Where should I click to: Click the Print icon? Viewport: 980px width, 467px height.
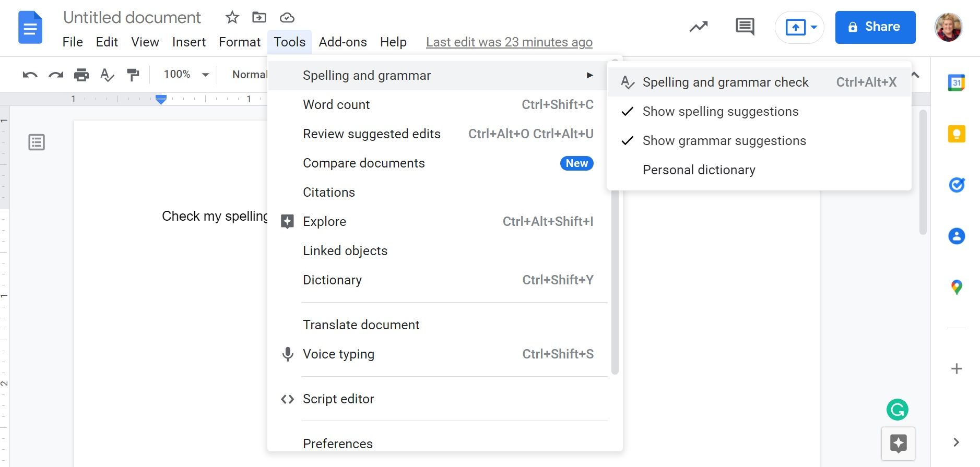[81, 75]
